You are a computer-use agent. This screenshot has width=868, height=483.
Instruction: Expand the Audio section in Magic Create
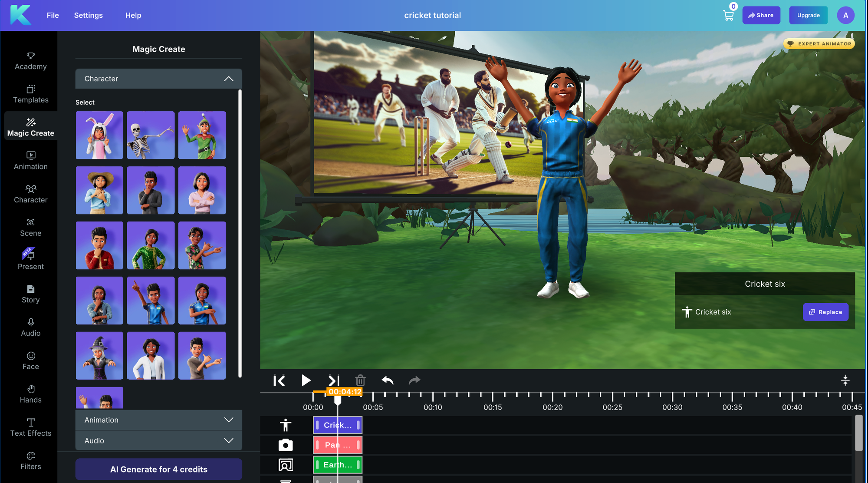pos(158,440)
